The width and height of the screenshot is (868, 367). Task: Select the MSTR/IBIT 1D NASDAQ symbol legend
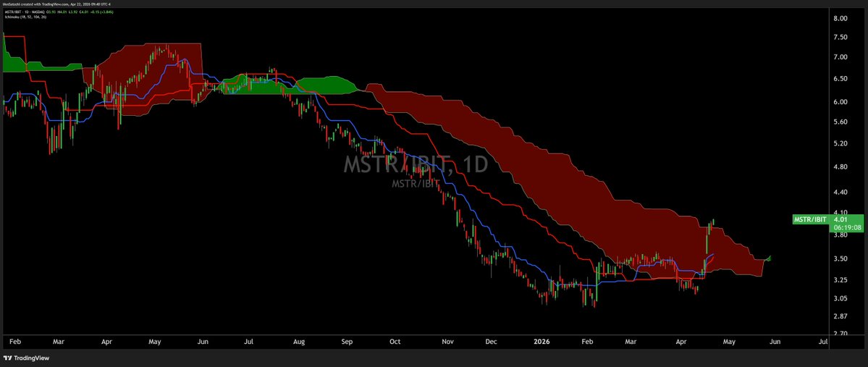(x=25, y=12)
